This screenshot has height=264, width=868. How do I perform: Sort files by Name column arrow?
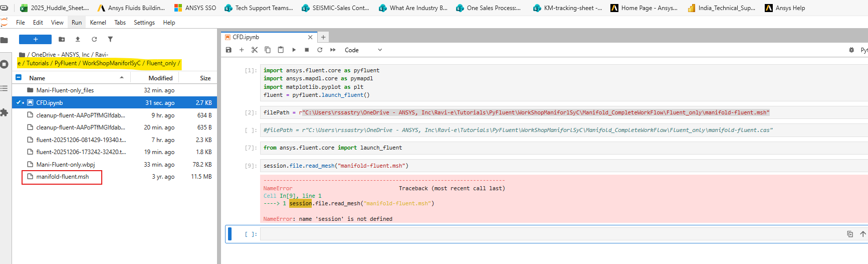(122, 77)
